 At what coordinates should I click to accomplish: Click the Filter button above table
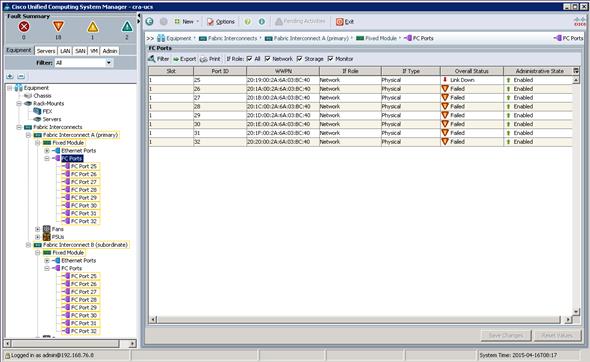[x=158, y=59]
